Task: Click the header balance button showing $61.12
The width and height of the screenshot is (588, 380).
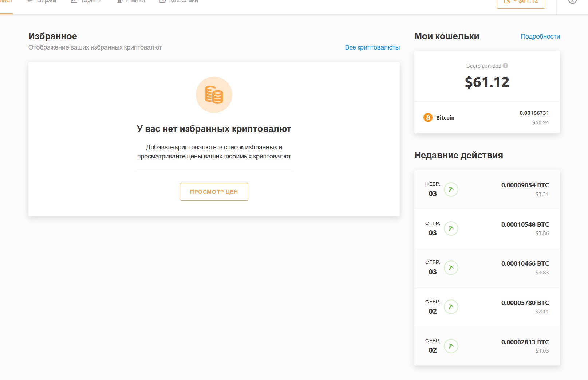Action: [521, 2]
